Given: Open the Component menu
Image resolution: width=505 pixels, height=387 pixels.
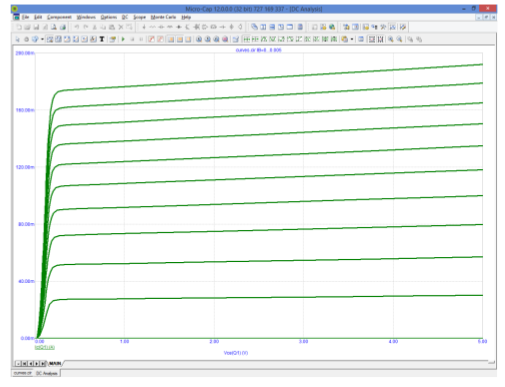Looking at the screenshot, I should click(x=59, y=17).
